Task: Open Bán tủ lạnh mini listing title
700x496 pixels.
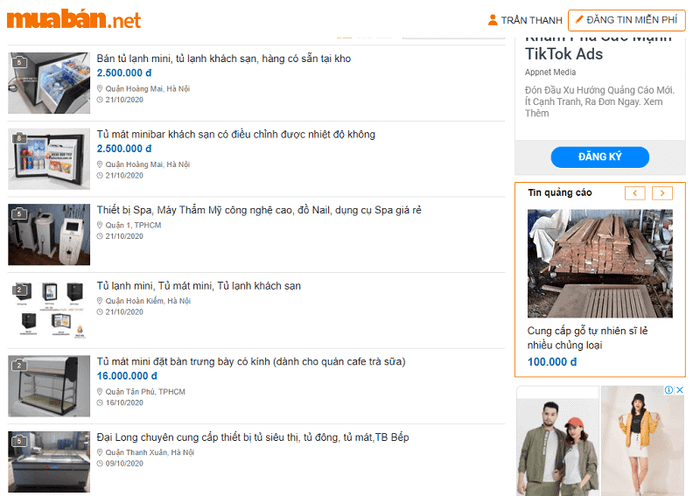Action: (x=224, y=58)
